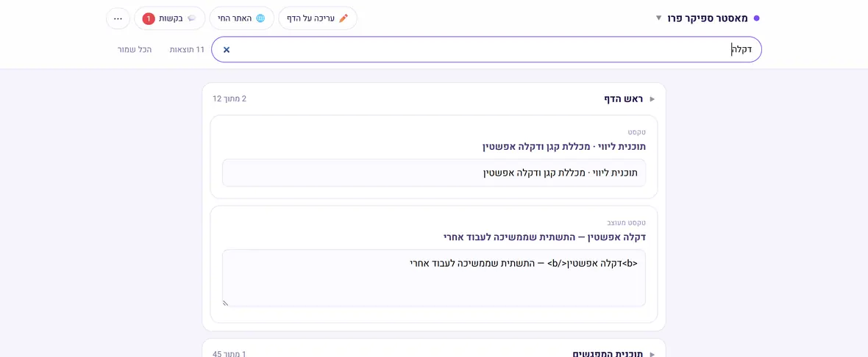Image resolution: width=868 pixels, height=357 pixels.
Task: Click עריכה על הדף edit button
Action: (x=318, y=18)
